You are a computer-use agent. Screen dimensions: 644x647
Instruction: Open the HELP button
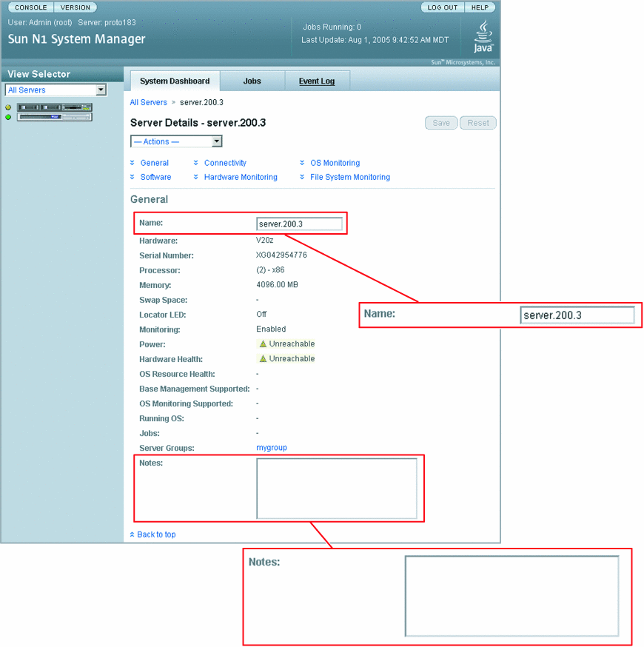coord(480,7)
